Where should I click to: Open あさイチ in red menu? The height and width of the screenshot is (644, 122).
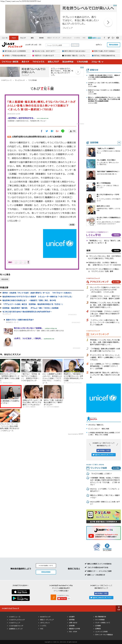pyautogui.click(x=25, y=62)
